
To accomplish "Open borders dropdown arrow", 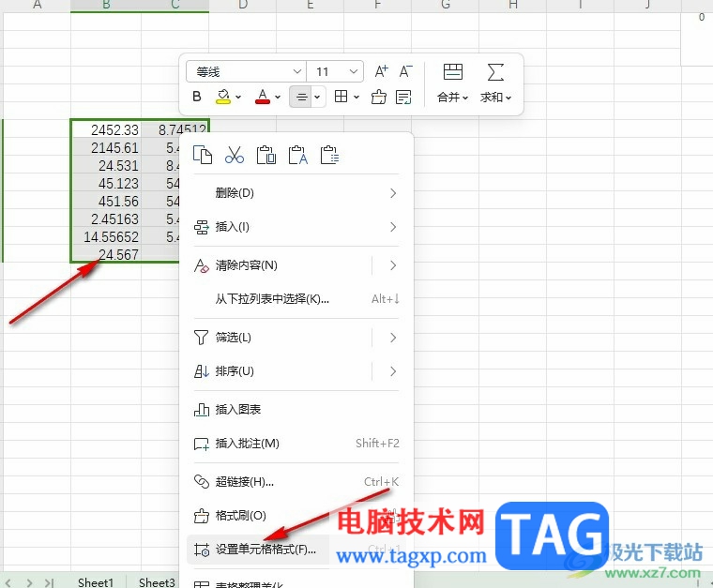I will (356, 97).
